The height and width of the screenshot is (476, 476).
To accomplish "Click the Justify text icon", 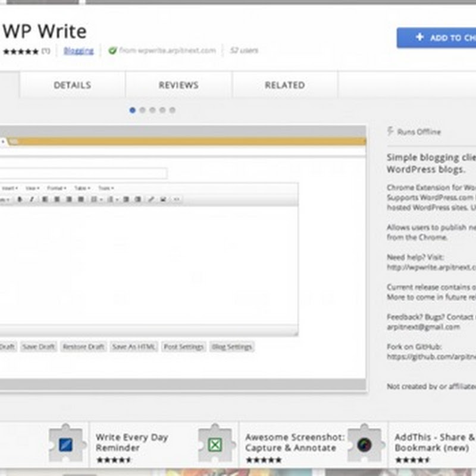I will click(x=81, y=199).
